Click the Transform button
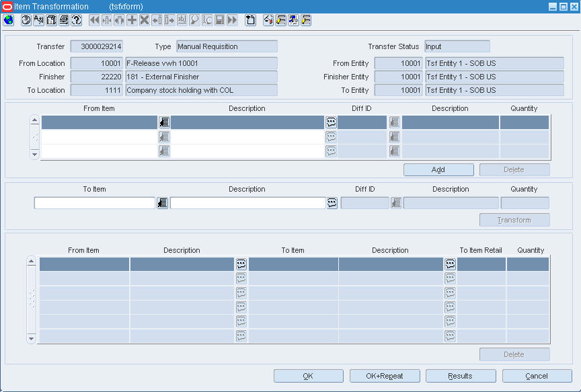 point(514,220)
